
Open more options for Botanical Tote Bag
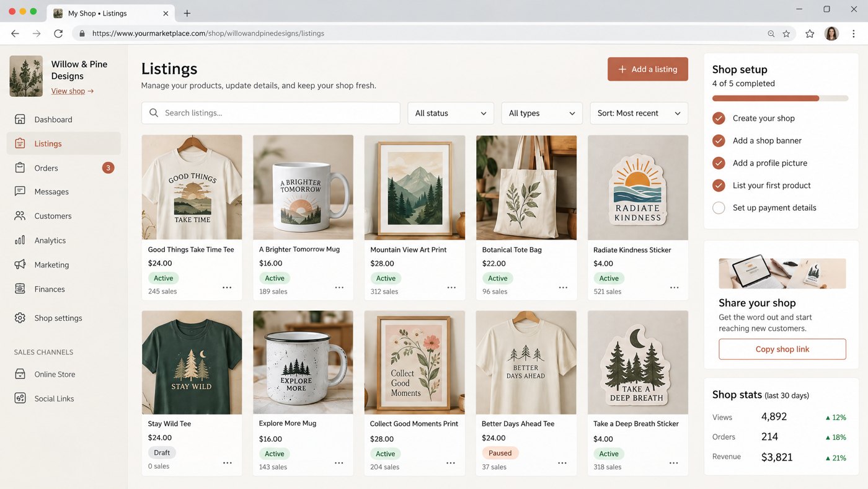[563, 288]
